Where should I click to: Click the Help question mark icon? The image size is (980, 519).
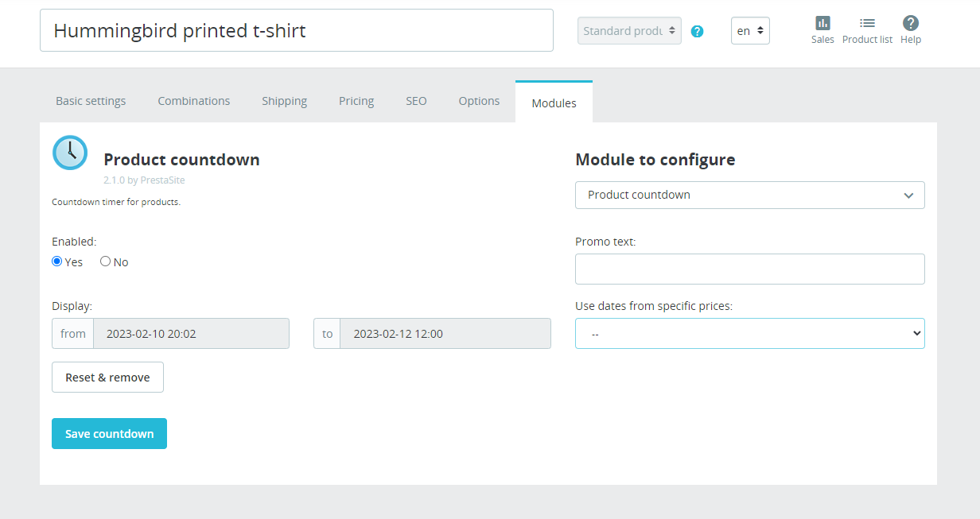[x=911, y=23]
